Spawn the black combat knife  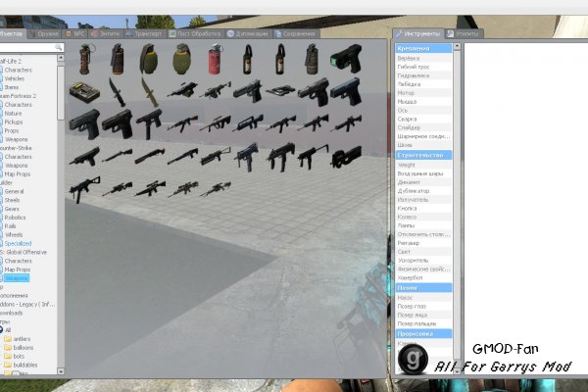pos(117,92)
